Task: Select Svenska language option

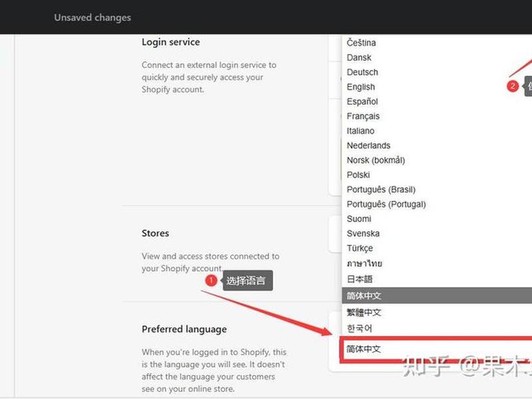Action: [437, 233]
